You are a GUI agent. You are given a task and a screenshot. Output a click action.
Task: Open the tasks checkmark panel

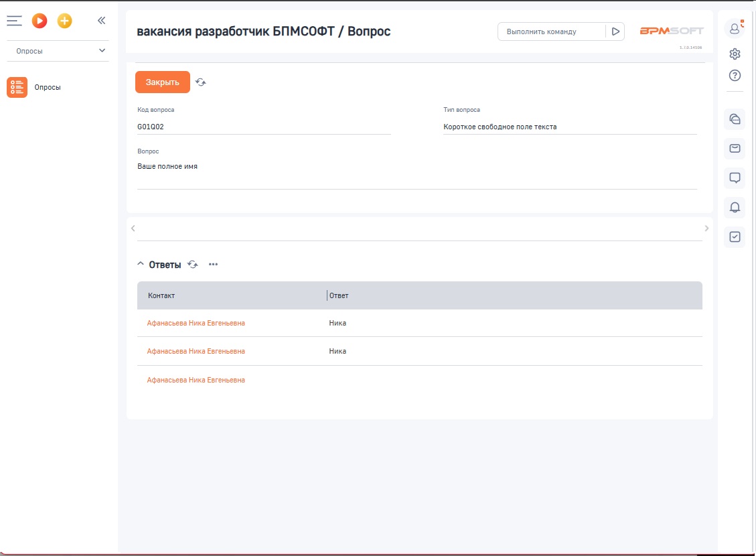735,236
